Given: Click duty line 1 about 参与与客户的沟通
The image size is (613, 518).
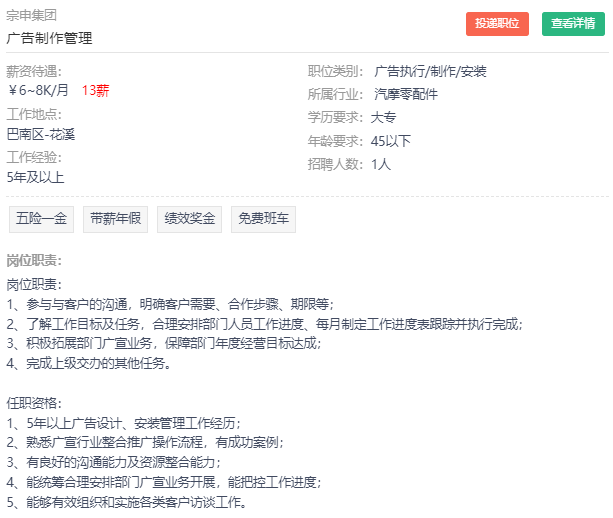Looking at the screenshot, I should tap(170, 304).
